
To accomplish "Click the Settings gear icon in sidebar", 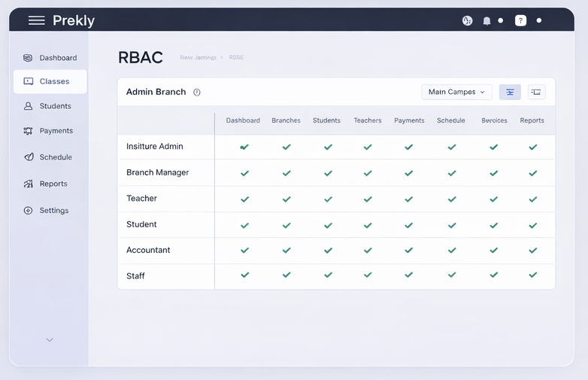I will [29, 211].
